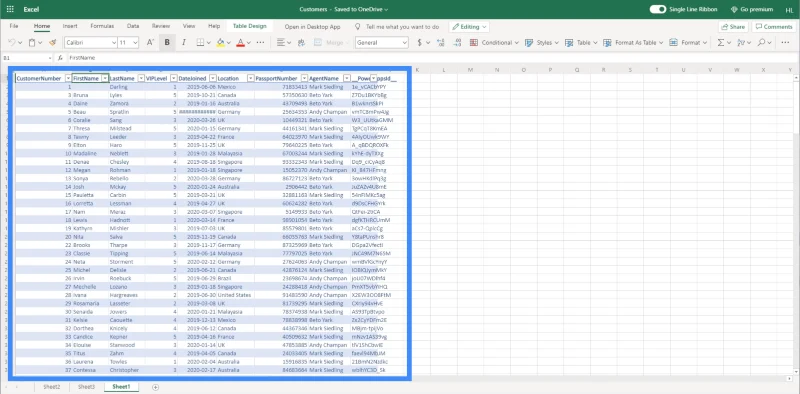Click the Paste clipboard icon
800x394 pixels.
[x=32, y=43]
